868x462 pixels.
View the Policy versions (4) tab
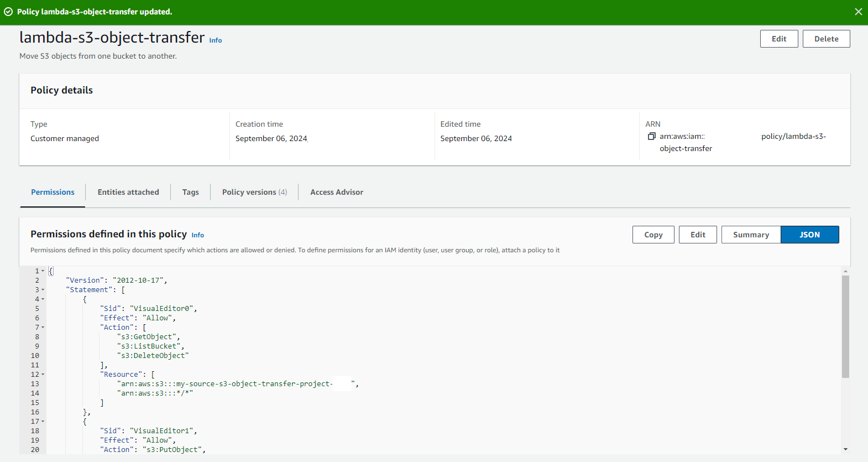254,192
